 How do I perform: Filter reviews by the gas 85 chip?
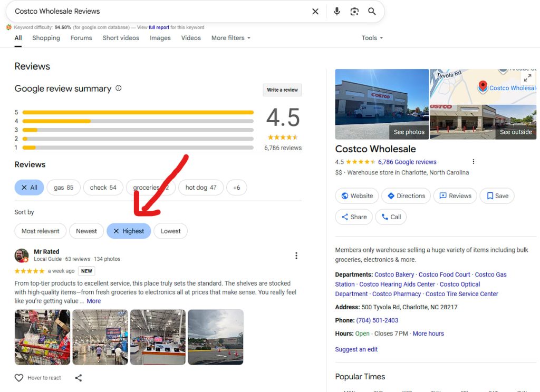click(x=64, y=188)
